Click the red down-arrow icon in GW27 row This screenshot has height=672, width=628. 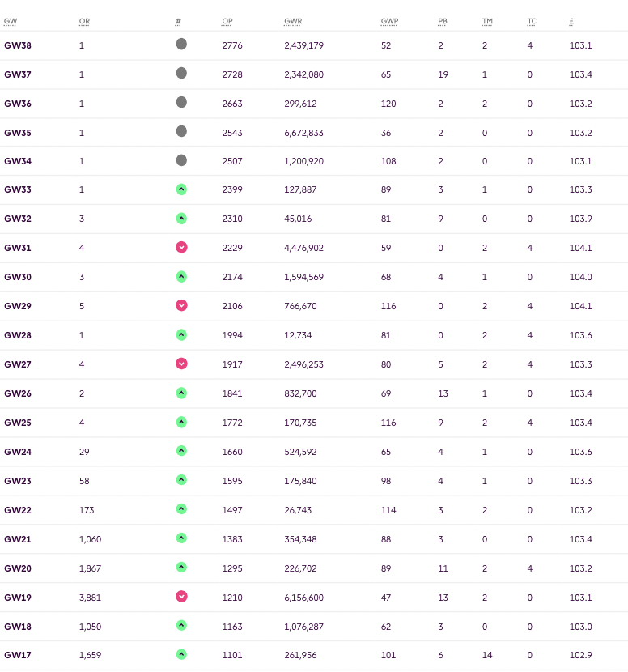pyautogui.click(x=181, y=364)
